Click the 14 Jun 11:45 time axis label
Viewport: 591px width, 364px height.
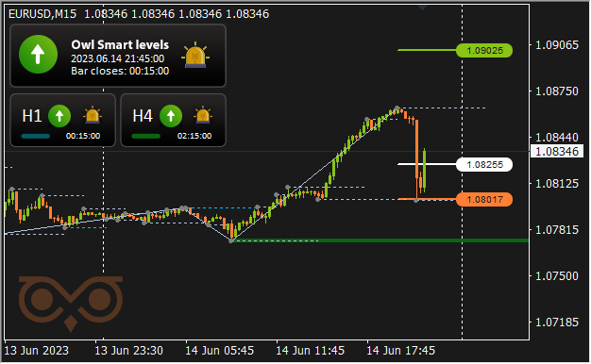311,351
